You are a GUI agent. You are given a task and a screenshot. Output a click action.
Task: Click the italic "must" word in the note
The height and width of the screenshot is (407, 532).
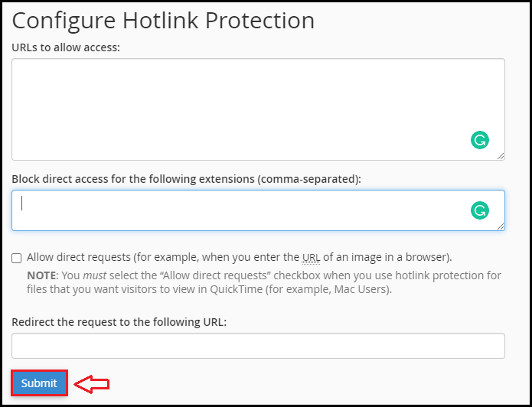[95, 275]
